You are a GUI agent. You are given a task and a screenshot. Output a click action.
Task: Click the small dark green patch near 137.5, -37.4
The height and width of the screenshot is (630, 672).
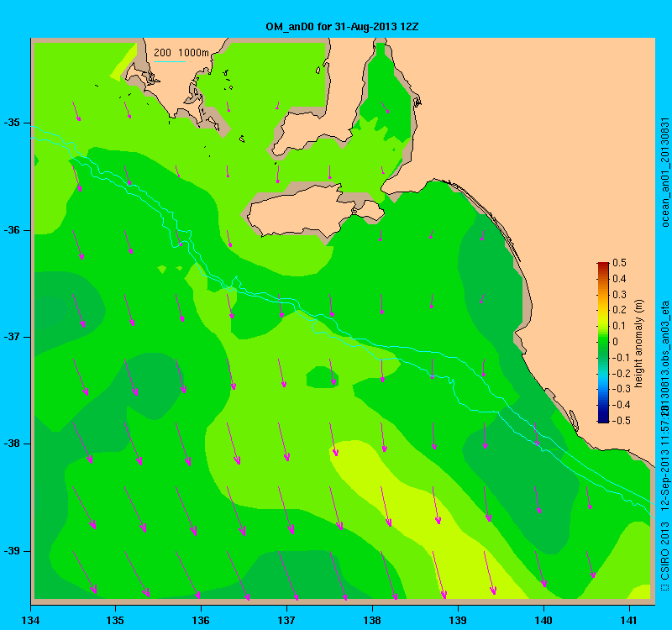(323, 377)
